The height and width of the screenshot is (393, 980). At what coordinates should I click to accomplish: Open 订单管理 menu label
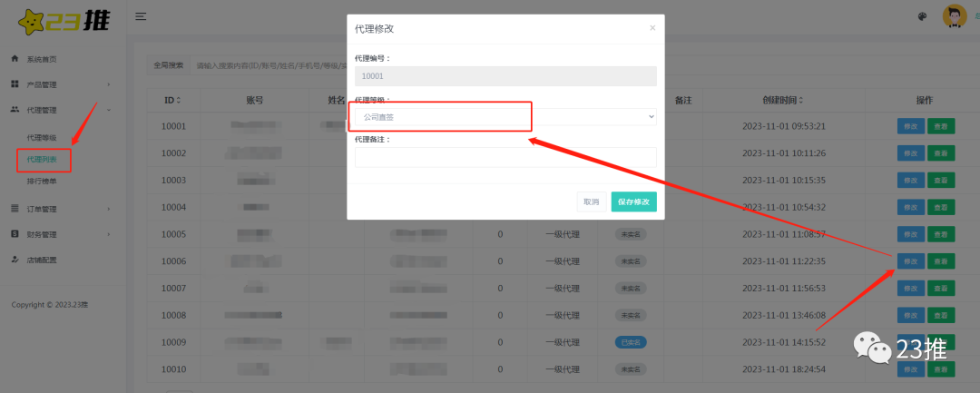(42, 210)
